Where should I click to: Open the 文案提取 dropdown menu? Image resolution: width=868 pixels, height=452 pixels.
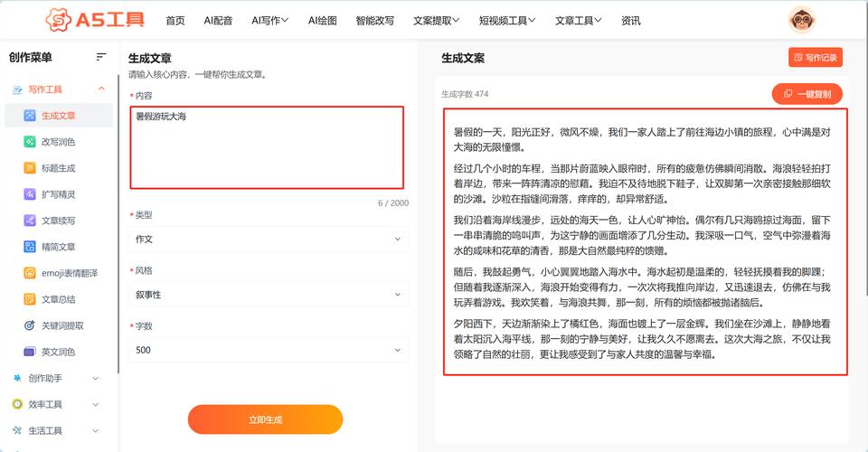[x=436, y=21]
